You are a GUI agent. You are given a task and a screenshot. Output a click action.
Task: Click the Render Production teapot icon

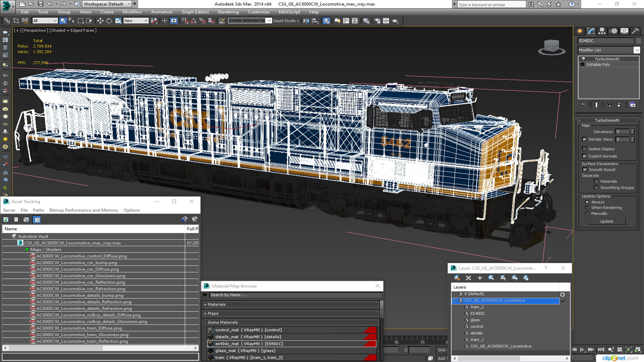click(x=395, y=21)
